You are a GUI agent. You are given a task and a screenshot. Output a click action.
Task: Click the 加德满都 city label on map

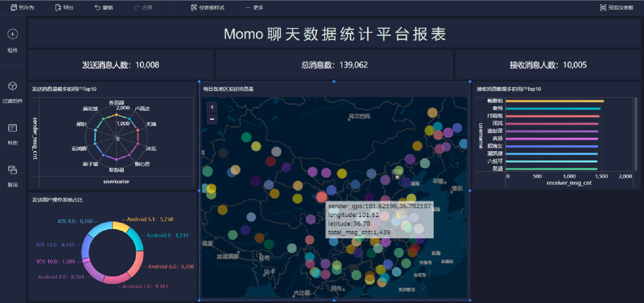tap(228, 256)
